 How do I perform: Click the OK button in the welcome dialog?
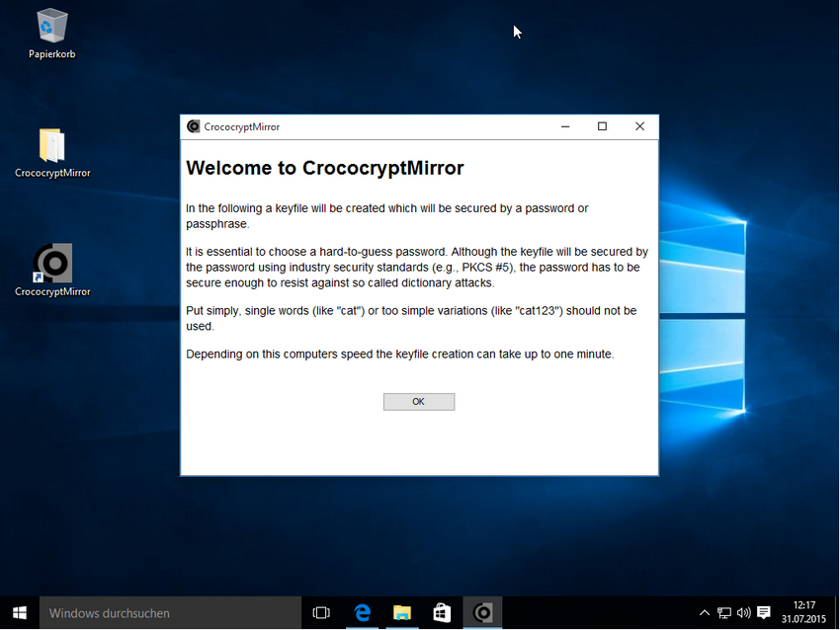[419, 402]
